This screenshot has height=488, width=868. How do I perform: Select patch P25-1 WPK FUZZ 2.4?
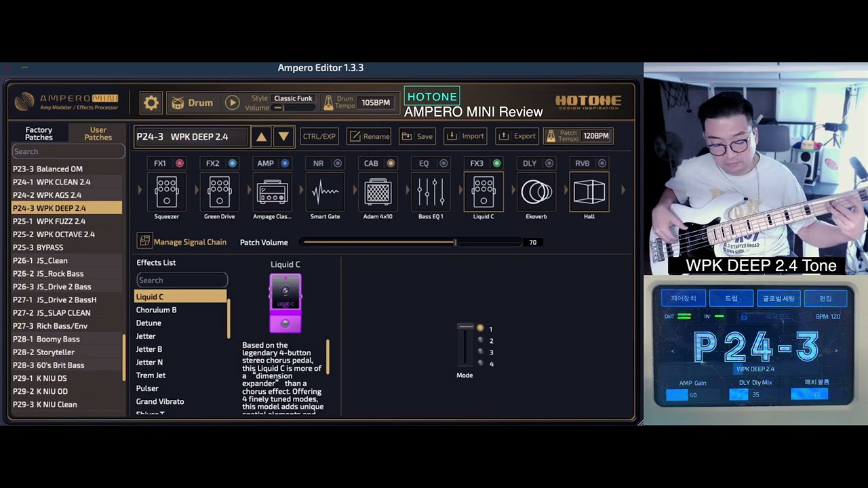[x=66, y=222]
